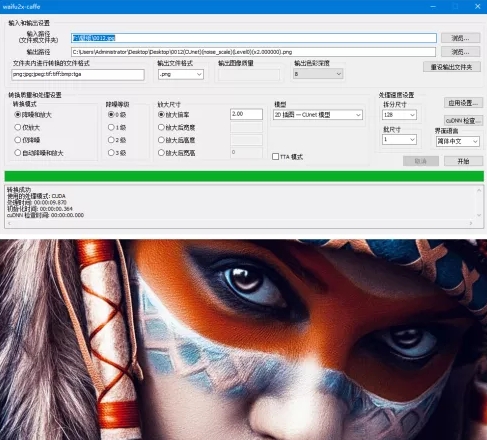This screenshot has height=440, width=487.
Task: Click the Start button
Action: pyautogui.click(x=463, y=161)
